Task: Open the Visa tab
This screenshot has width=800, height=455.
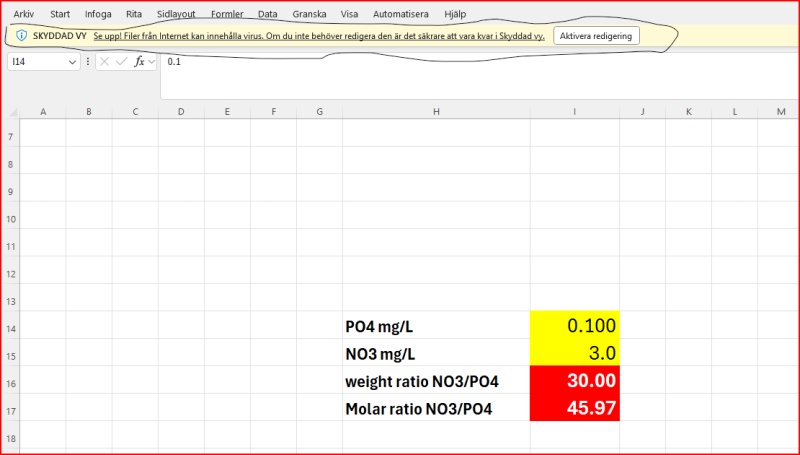Action: click(x=349, y=14)
